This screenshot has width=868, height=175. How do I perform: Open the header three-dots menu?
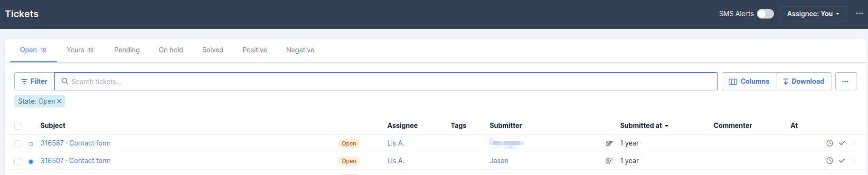coord(859,13)
